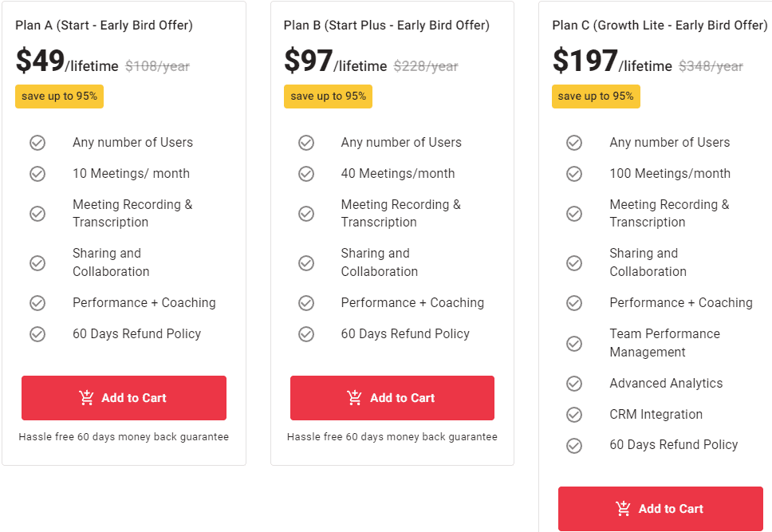Click the checkmark next to Plan A's Any number of Users
The height and width of the screenshot is (532, 772).
[37, 142]
